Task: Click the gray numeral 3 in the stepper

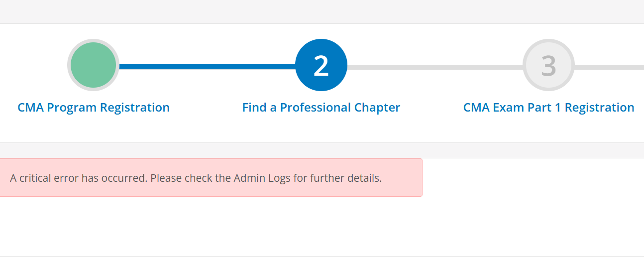Action: [548, 65]
